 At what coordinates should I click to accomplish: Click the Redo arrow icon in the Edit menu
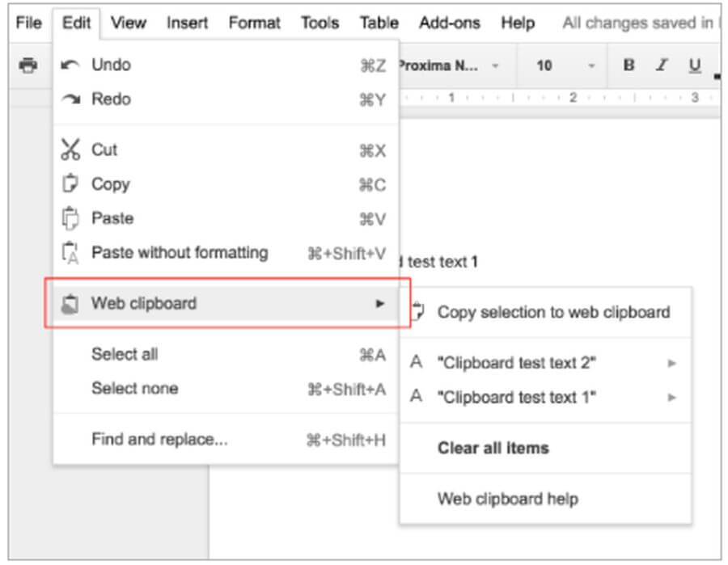point(70,99)
